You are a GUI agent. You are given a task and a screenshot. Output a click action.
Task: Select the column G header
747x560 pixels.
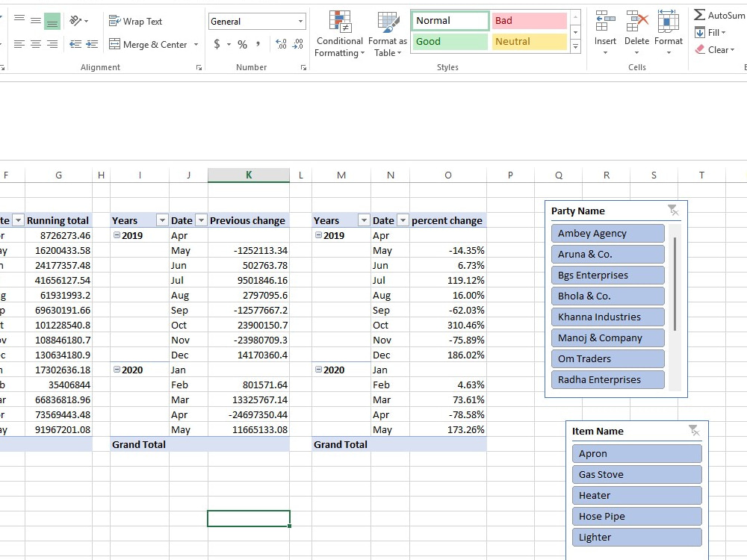coord(58,175)
